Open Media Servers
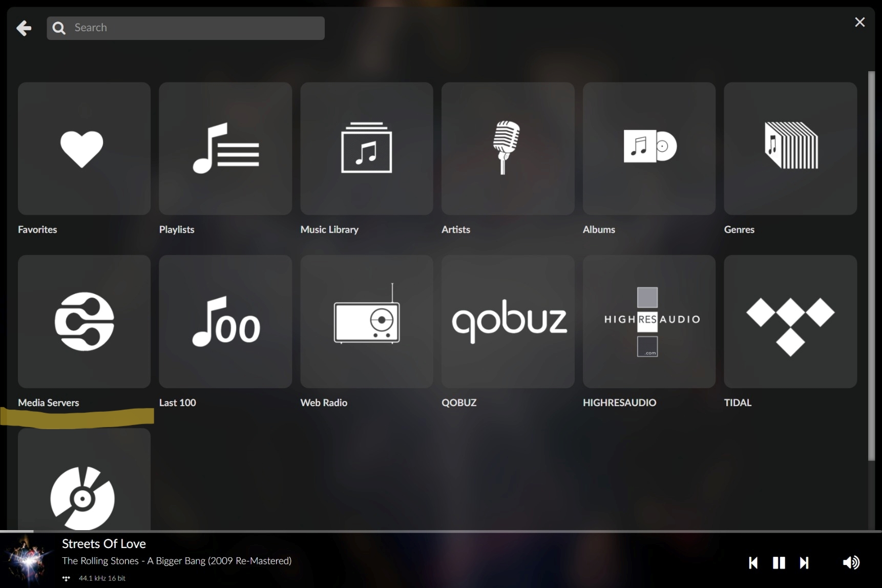 83,321
